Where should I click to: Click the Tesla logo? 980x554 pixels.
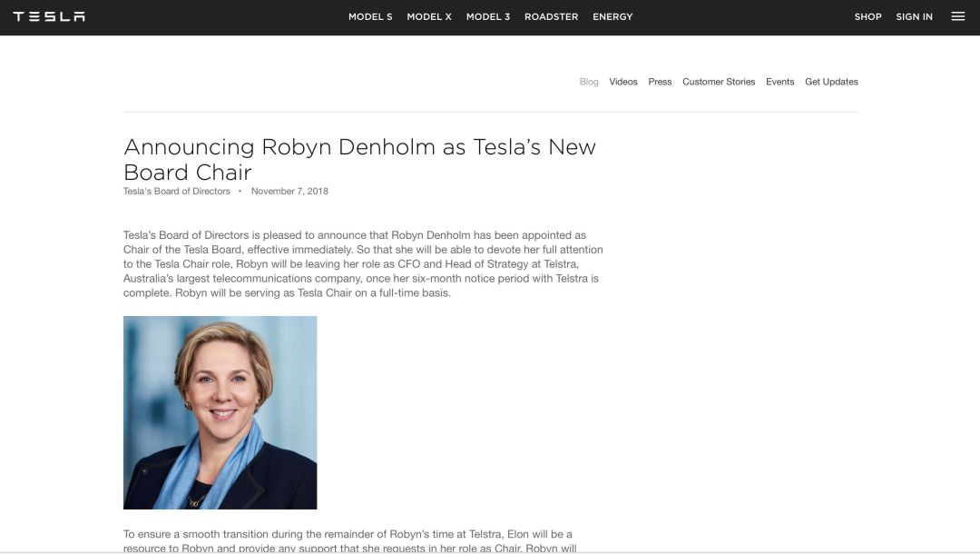[49, 16]
